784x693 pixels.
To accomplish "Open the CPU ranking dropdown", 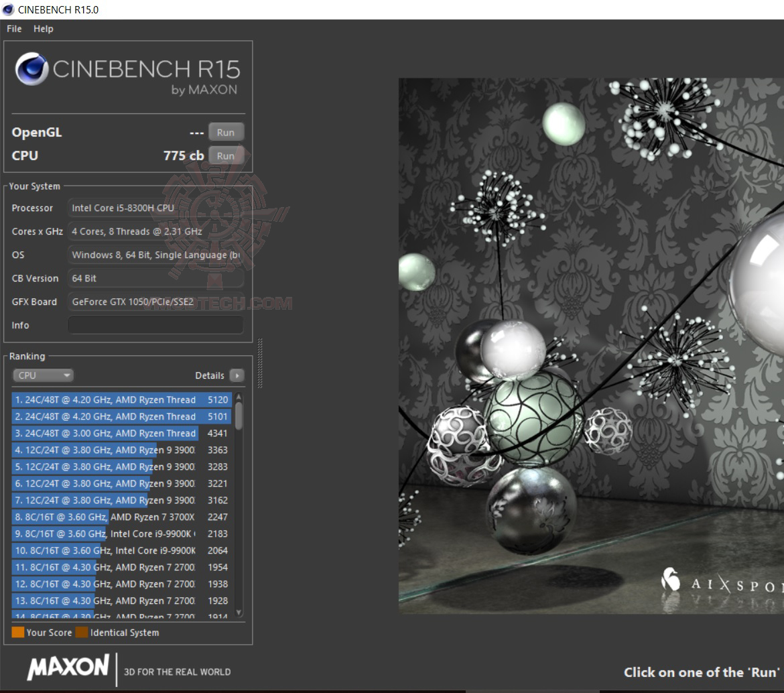I will click(43, 375).
